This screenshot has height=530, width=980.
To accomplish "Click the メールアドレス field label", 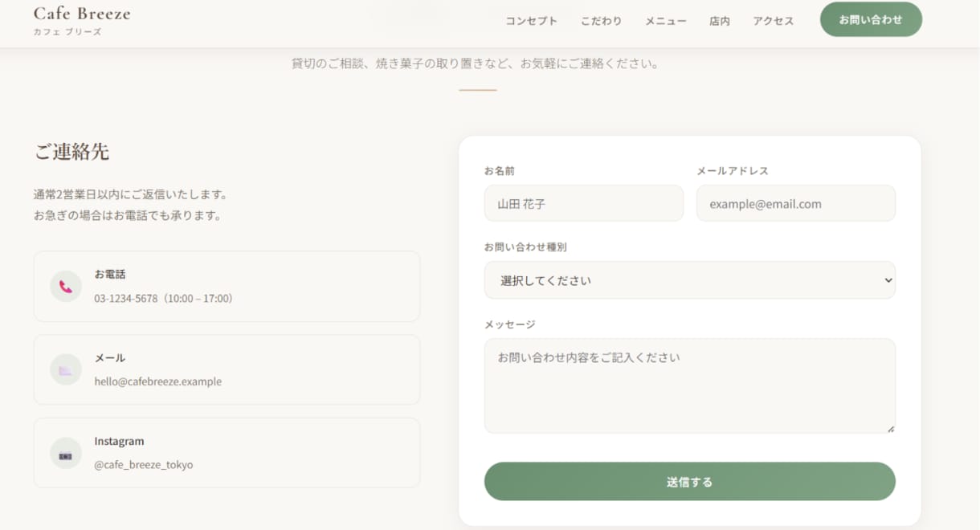I will 733,171.
